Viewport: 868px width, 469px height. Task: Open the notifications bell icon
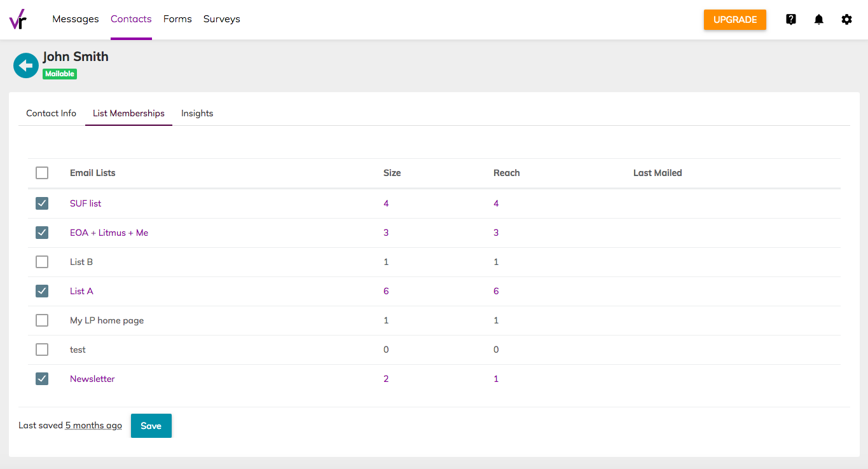tap(819, 20)
